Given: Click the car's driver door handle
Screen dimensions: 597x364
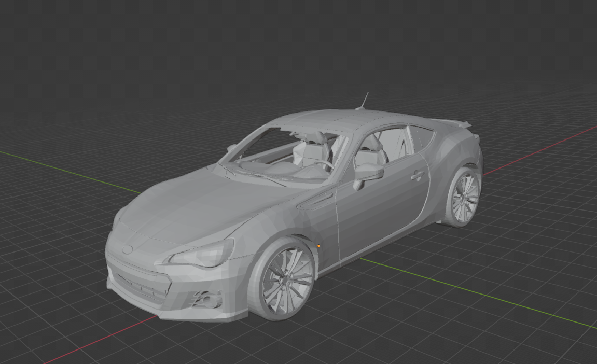Looking at the screenshot, I should [418, 176].
